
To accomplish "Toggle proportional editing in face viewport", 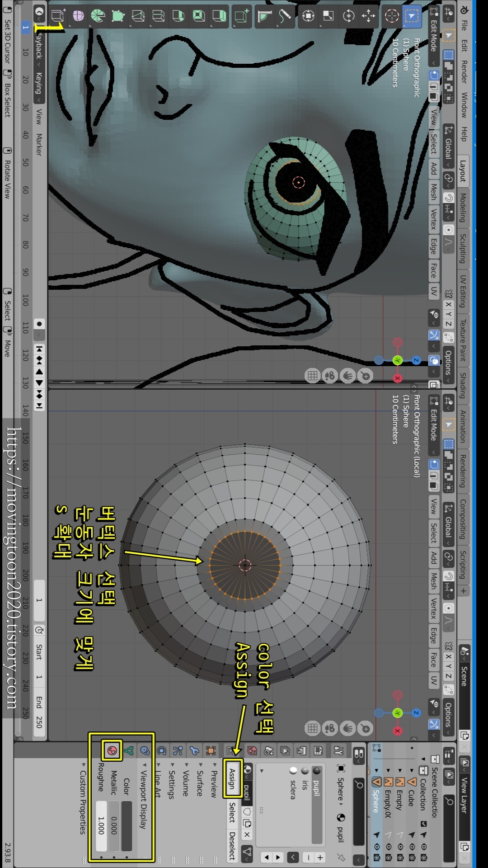I will (448, 230).
